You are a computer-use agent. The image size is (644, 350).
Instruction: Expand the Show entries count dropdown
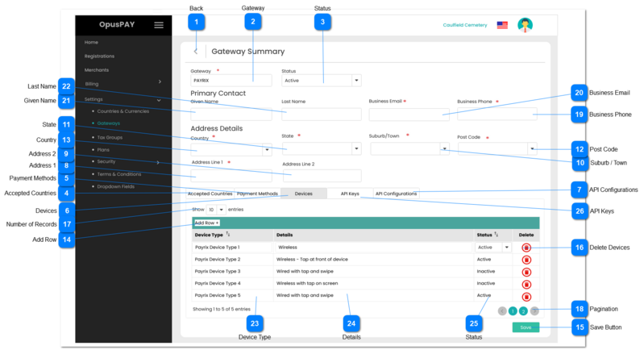222,210
